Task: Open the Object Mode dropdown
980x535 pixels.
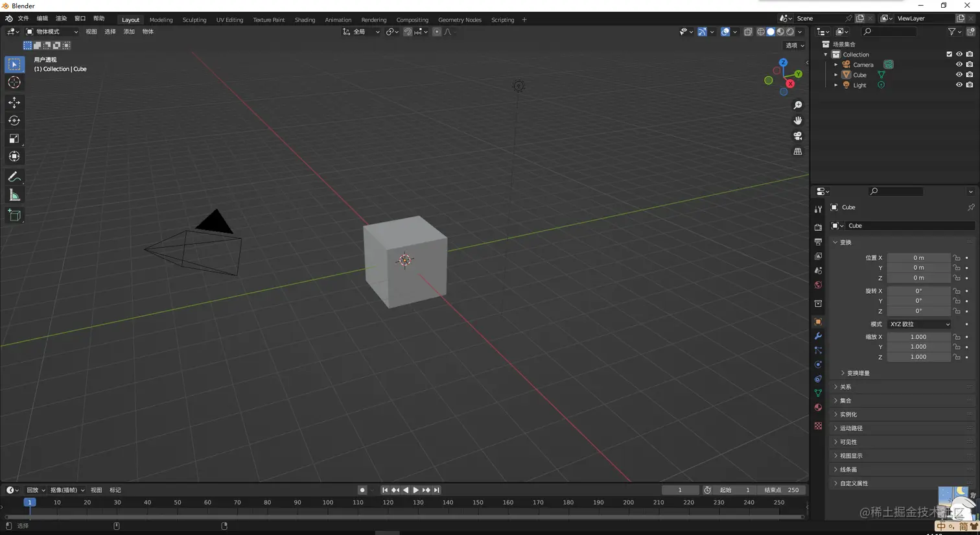Action: (52, 32)
